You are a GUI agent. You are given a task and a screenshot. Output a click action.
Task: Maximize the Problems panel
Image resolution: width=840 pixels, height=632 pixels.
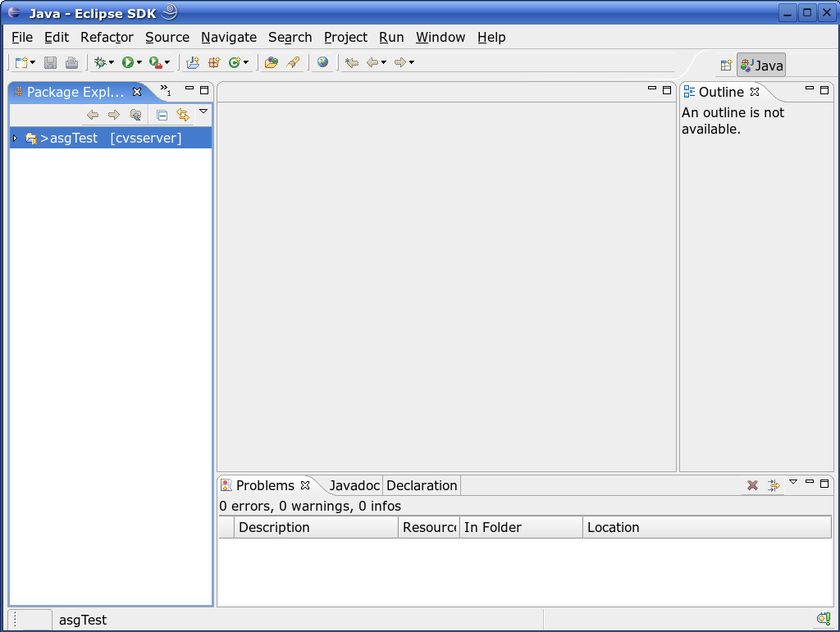pos(824,484)
